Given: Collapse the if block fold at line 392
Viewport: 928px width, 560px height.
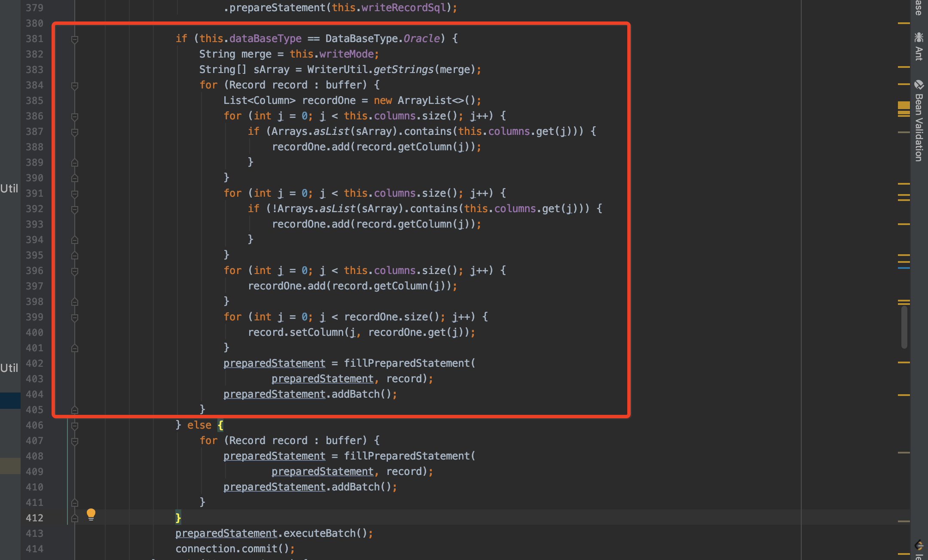Looking at the screenshot, I should (75, 210).
